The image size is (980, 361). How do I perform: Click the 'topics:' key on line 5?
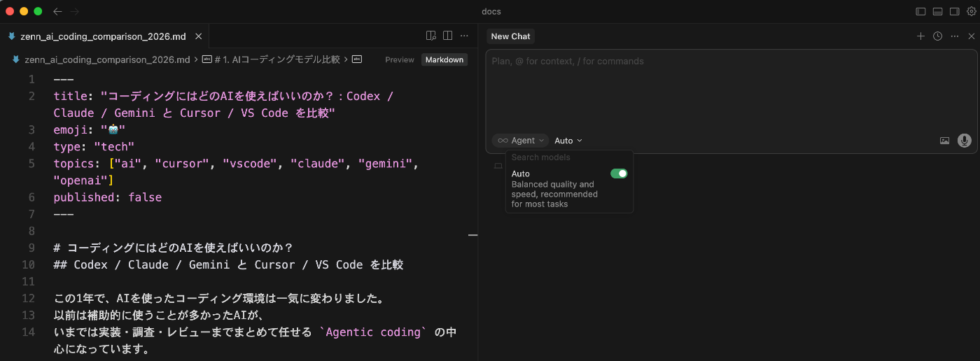77,164
